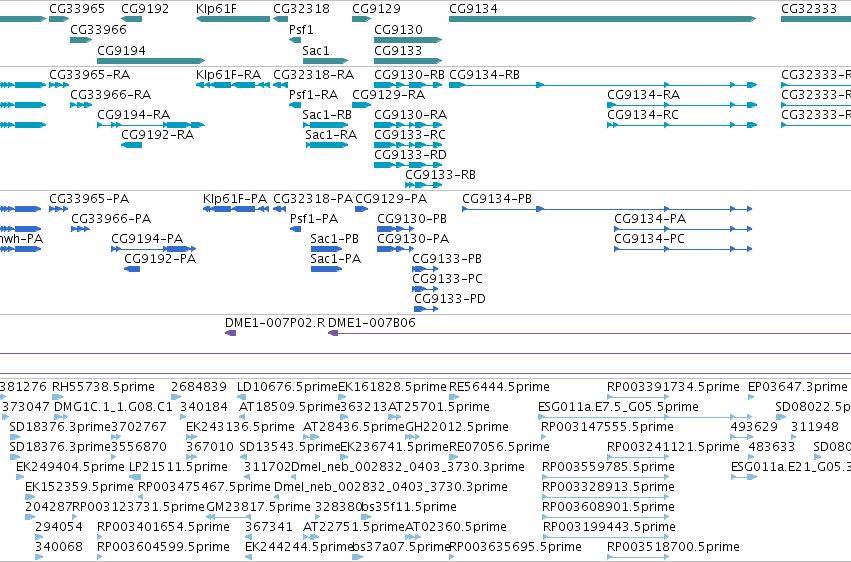Click EST AT02360.5prime label
Screen dimensions: 851x562
(x=456, y=527)
